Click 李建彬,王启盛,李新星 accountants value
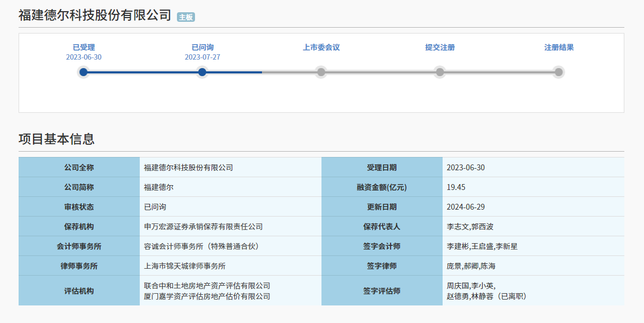 tap(482, 246)
